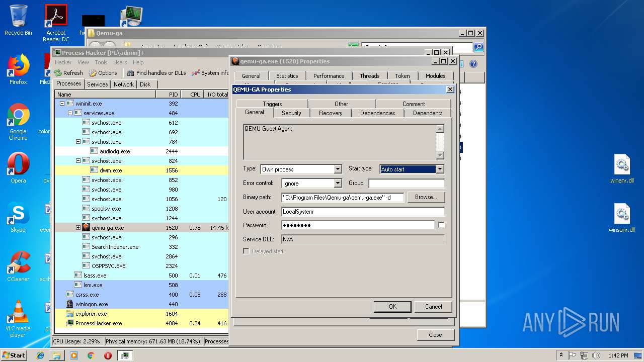Collapse svchost.exe PID 784 node
The width and height of the screenshot is (644, 362).
[x=78, y=141]
